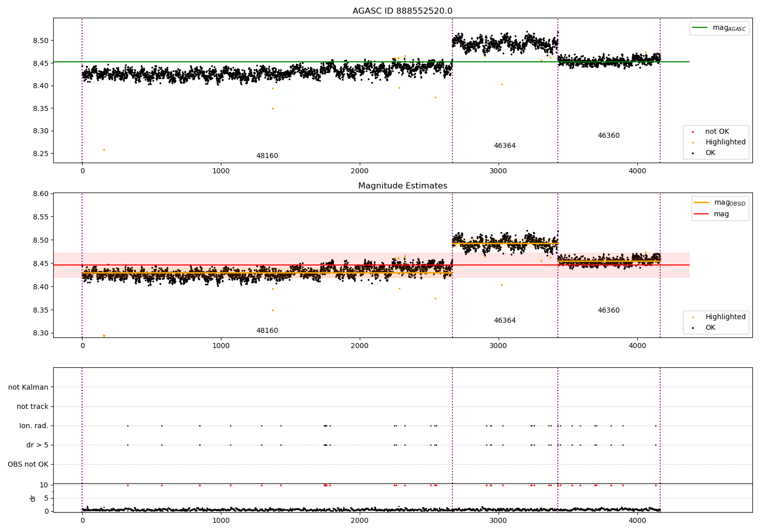Click the 3000 x-tick under the middle plot
The width and height of the screenshot is (760, 532).
coord(499,346)
